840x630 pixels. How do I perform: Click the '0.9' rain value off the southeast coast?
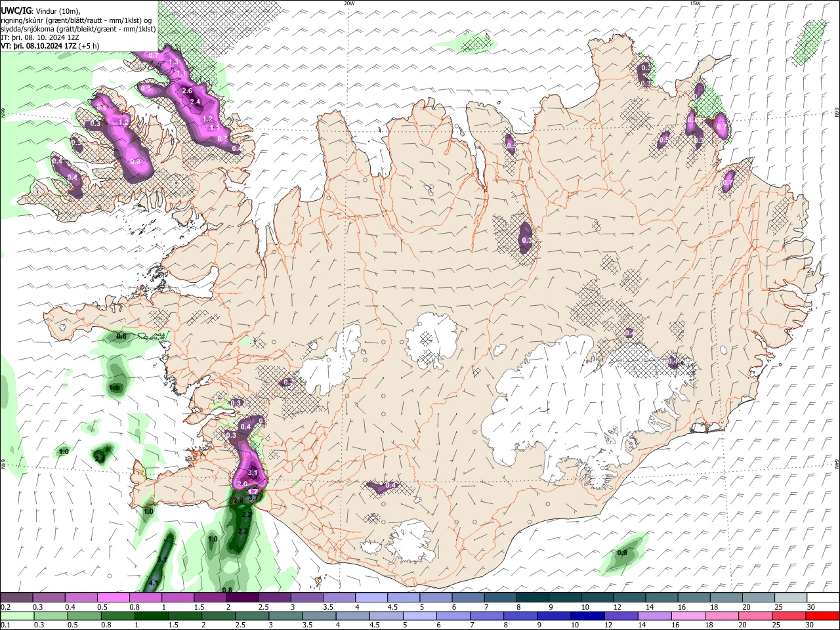[622, 553]
